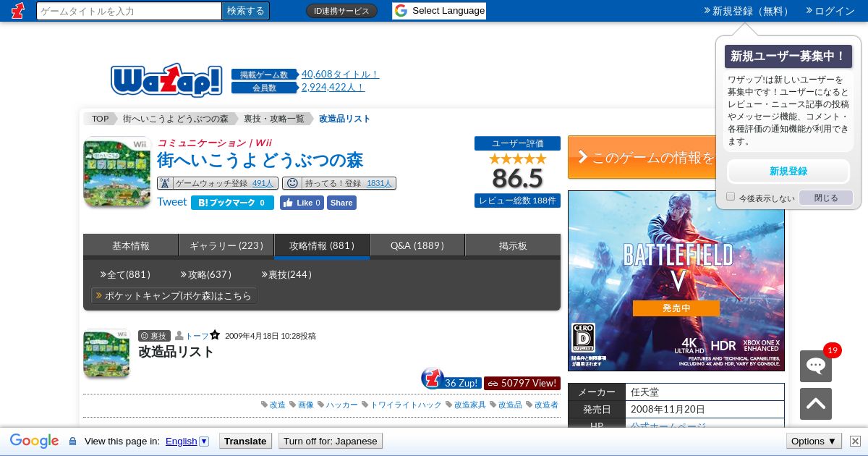Click the orange このゲームの情報を banner arrow
Viewport: 868px width, 456px height.
click(582, 157)
